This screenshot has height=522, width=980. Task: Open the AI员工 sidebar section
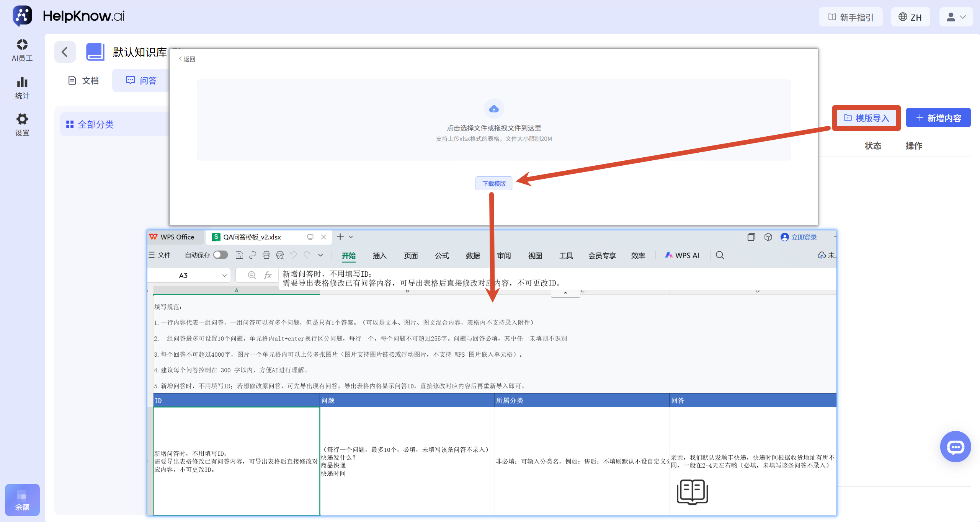[22, 50]
